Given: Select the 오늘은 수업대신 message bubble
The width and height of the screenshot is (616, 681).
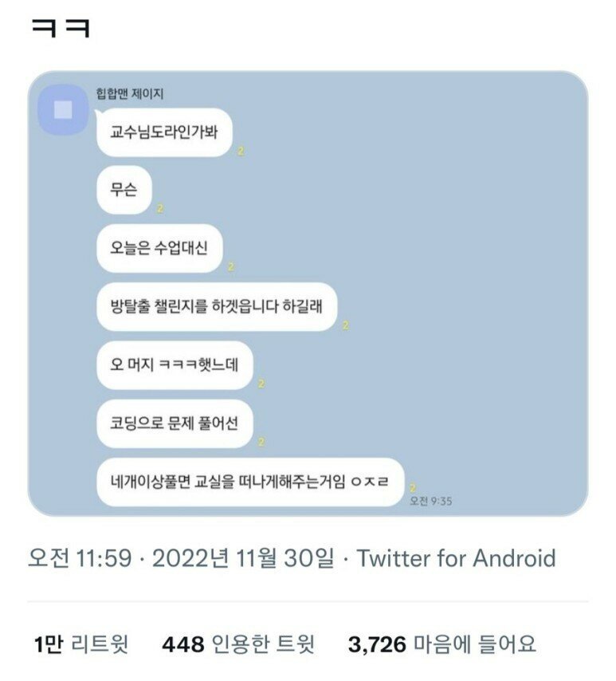Looking at the screenshot, I should [x=159, y=248].
